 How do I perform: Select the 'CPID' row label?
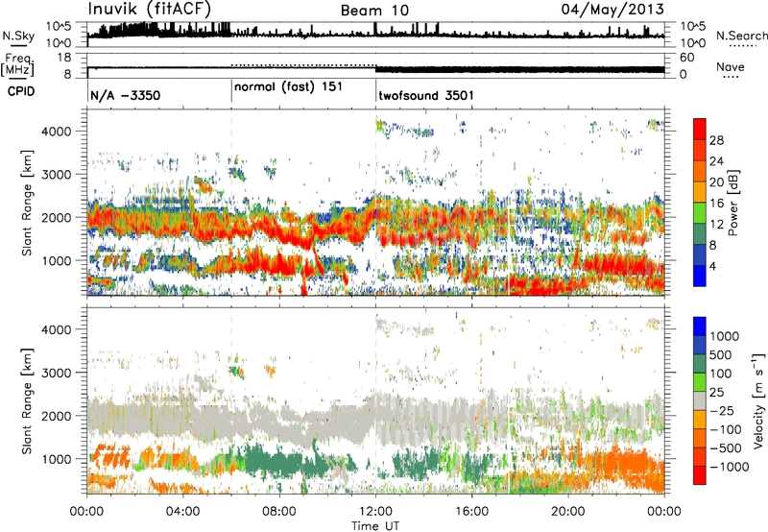pyautogui.click(x=21, y=91)
